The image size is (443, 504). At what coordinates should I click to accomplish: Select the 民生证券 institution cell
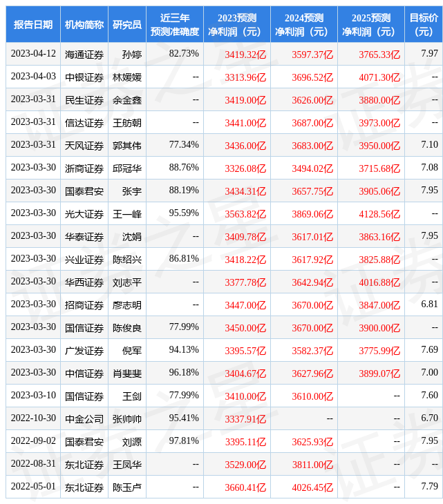click(84, 100)
